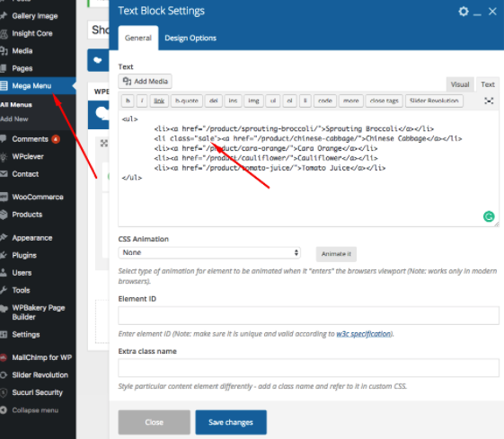The height and width of the screenshot is (439, 504).
Task: Click the expand icon in background page builder
Action: coord(104,144)
